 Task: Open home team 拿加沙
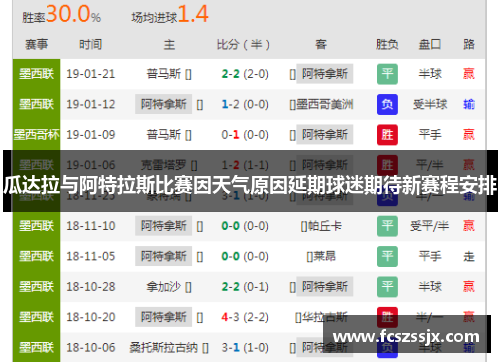click(164, 287)
